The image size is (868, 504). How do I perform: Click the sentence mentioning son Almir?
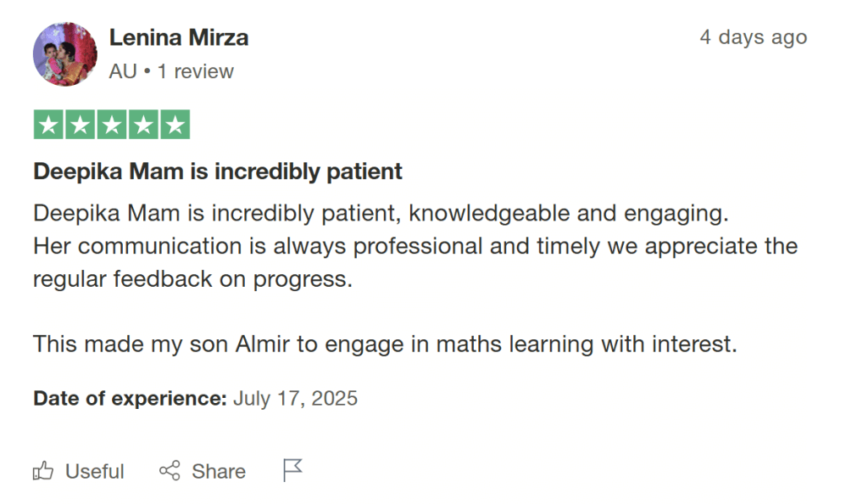pyautogui.click(x=384, y=344)
